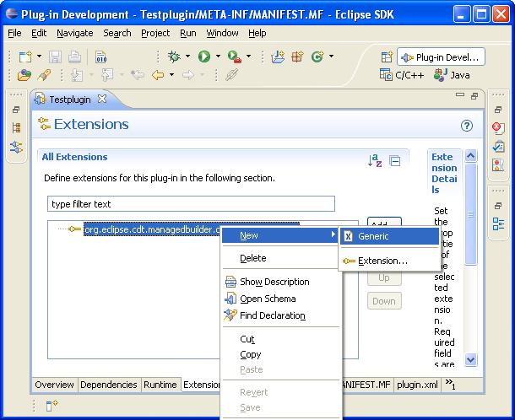Choose Open Schema in context menu
The image size is (515, 420).
coord(279,299)
